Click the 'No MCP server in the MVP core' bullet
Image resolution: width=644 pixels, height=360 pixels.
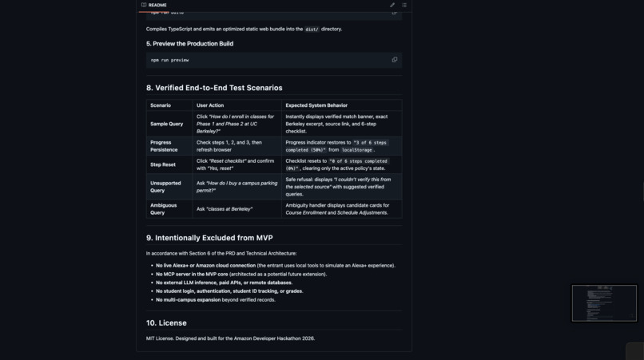tap(241, 275)
